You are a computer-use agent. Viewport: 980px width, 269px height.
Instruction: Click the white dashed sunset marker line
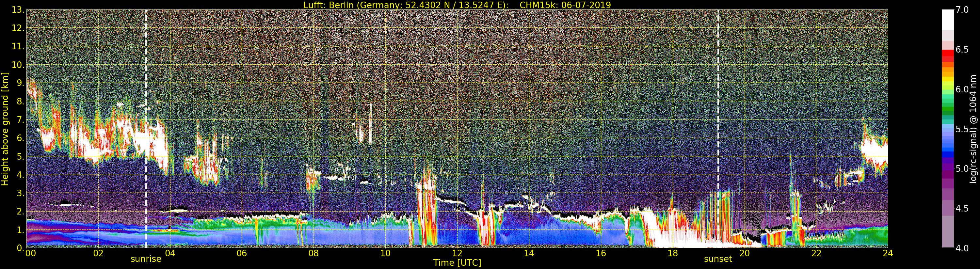coord(718,129)
